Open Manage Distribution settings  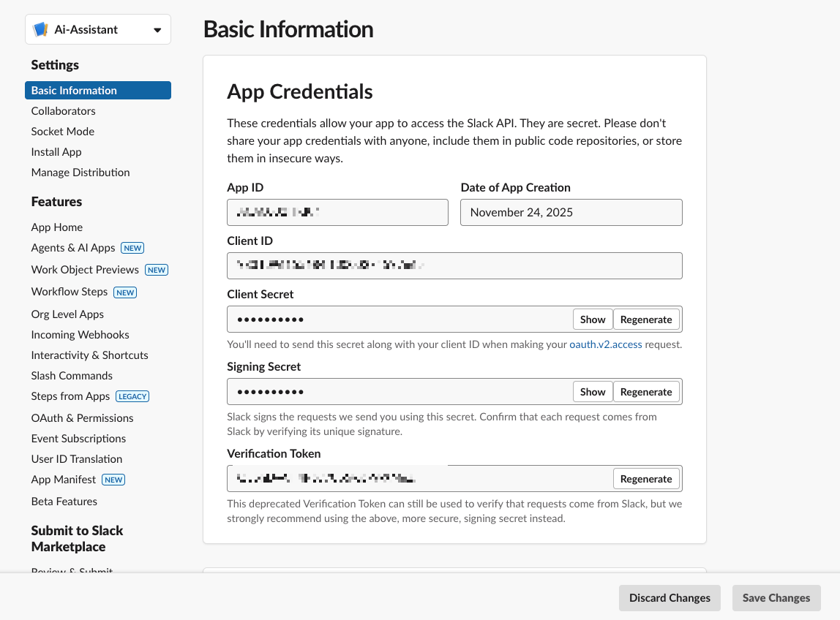pyautogui.click(x=80, y=173)
